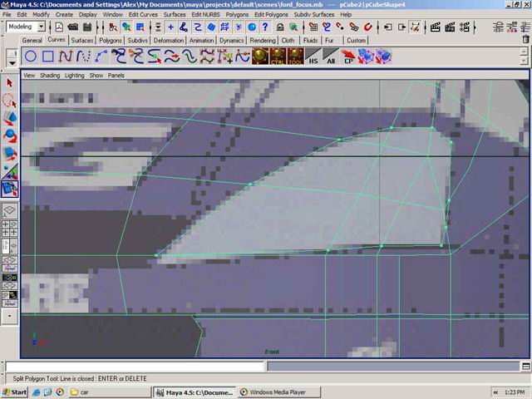Viewport: 532px width, 399px height.
Task: Activate the Lasso selection tool
Action: pos(10,100)
